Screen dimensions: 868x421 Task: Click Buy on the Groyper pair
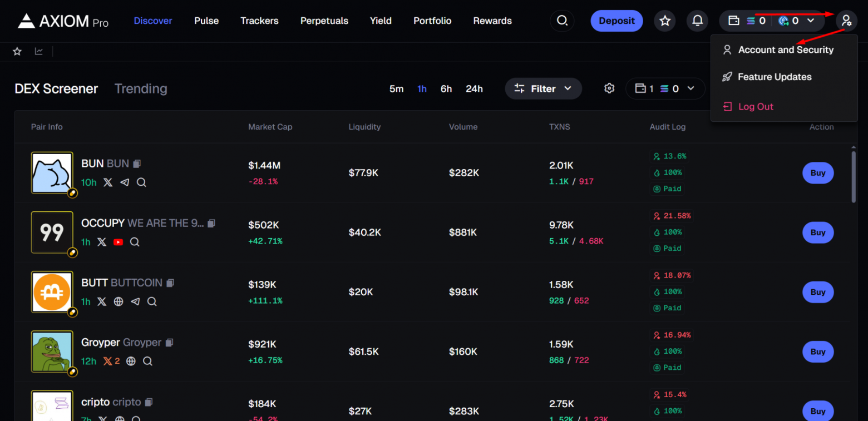pos(817,351)
